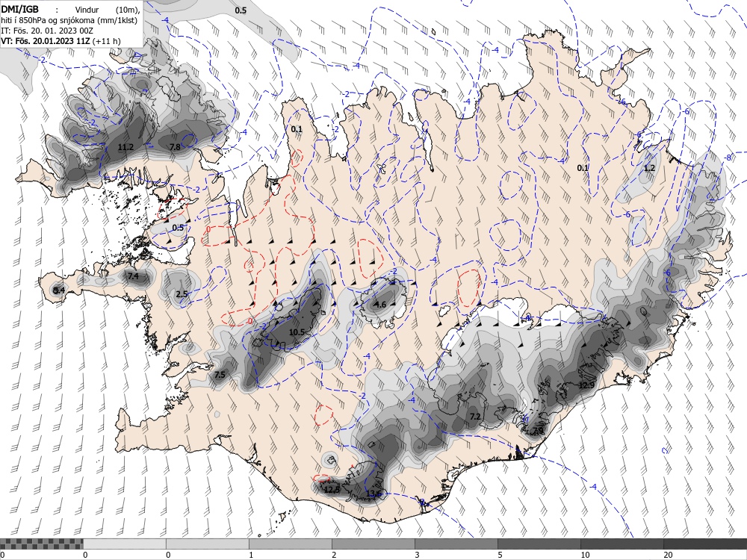The image size is (747, 560).
Task: Click legend swatch between labels 5 and 10
Action: pos(539,544)
